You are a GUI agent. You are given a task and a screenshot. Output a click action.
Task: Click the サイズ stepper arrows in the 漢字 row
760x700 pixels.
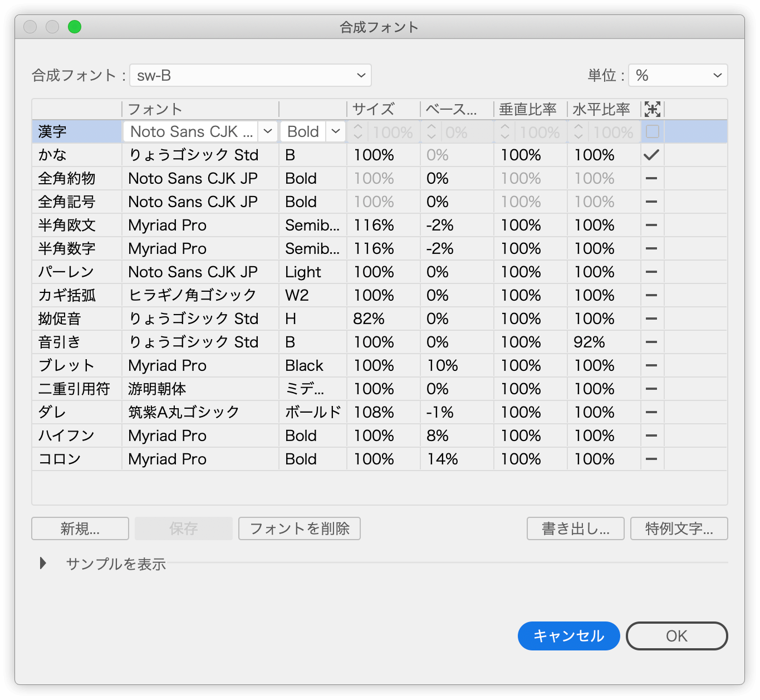tap(358, 131)
